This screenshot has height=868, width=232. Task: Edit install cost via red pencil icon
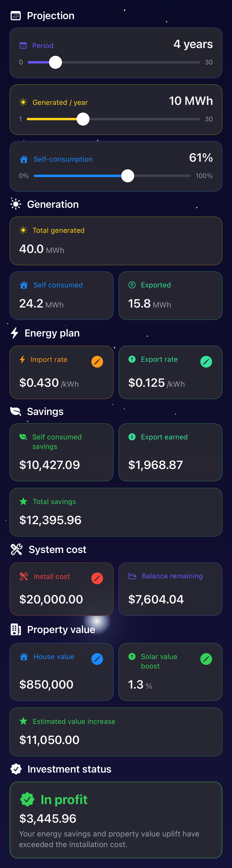[97, 578]
